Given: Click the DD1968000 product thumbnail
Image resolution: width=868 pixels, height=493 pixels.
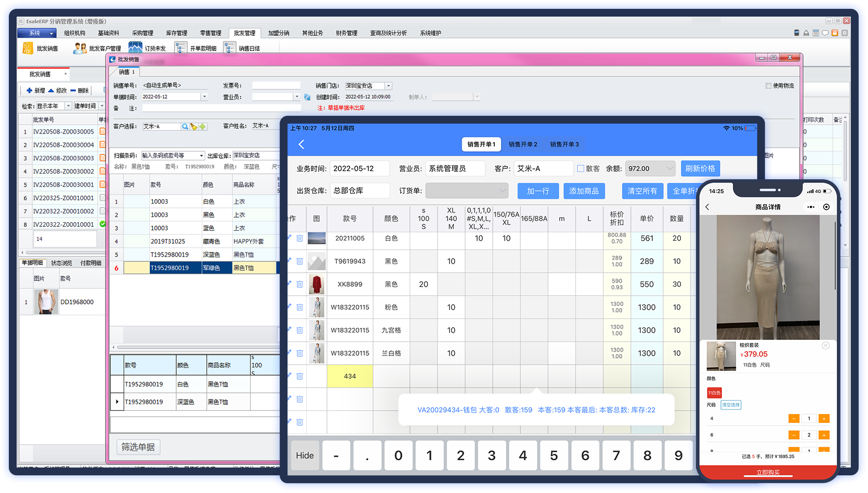Looking at the screenshot, I should coord(46,302).
